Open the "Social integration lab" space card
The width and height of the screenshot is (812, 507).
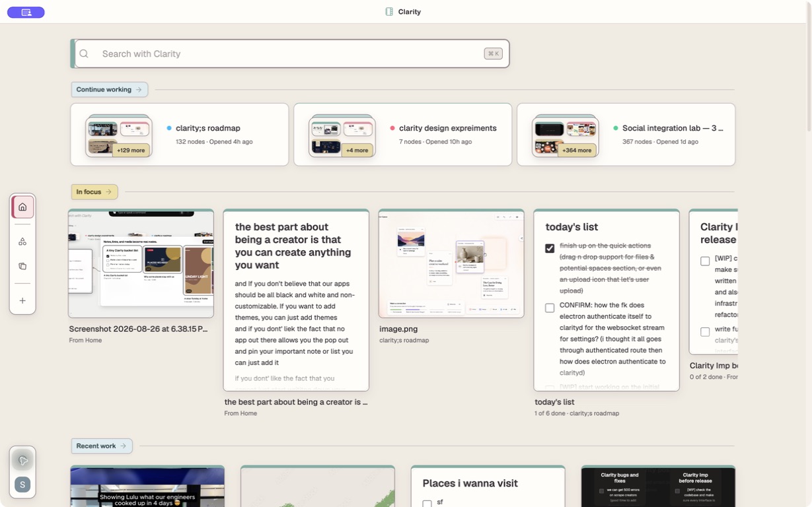pyautogui.click(x=626, y=135)
